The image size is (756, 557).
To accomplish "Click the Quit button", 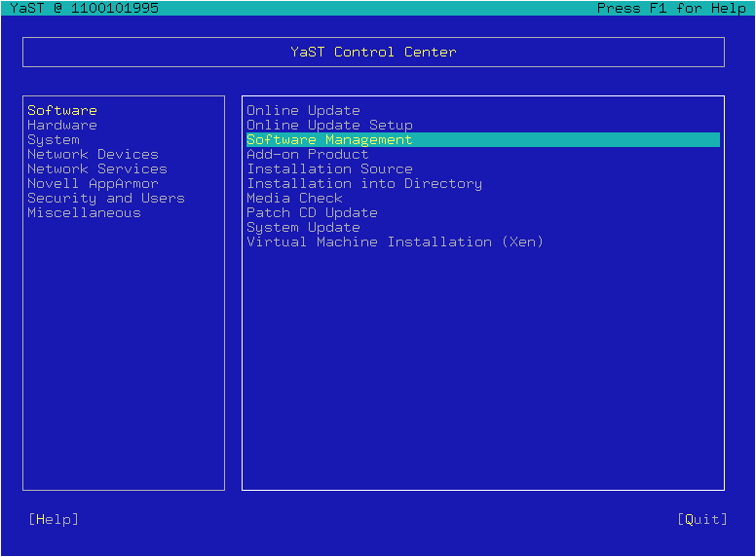I will tap(701, 519).
